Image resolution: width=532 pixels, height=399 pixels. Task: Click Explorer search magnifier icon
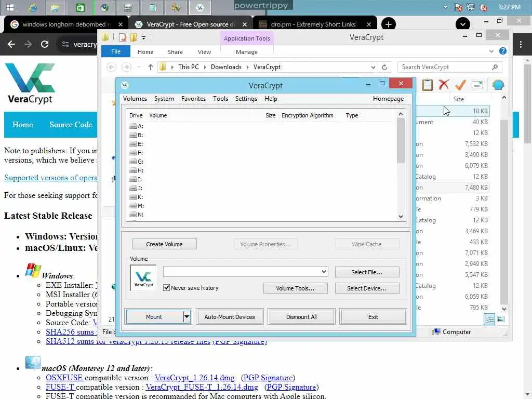click(495, 67)
